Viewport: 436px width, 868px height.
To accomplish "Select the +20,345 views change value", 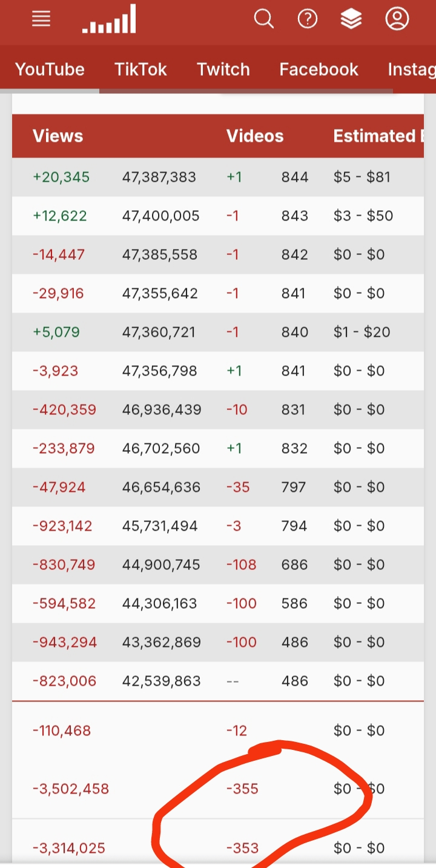I will point(61,177).
